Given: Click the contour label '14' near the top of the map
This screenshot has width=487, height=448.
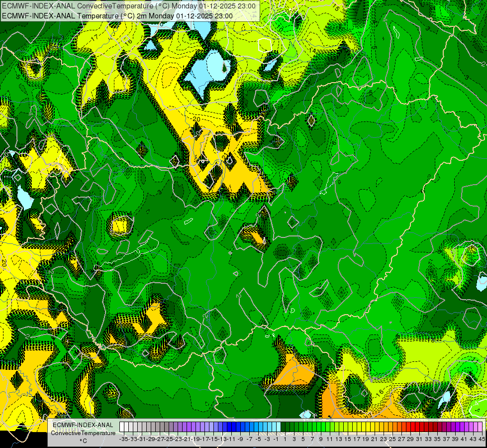Looking at the screenshot, I should point(312,50).
